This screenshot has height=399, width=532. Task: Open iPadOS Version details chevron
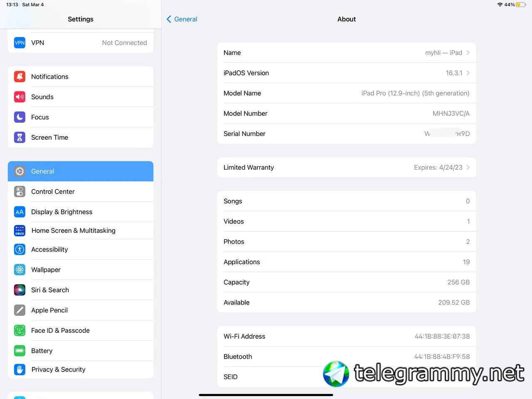468,73
